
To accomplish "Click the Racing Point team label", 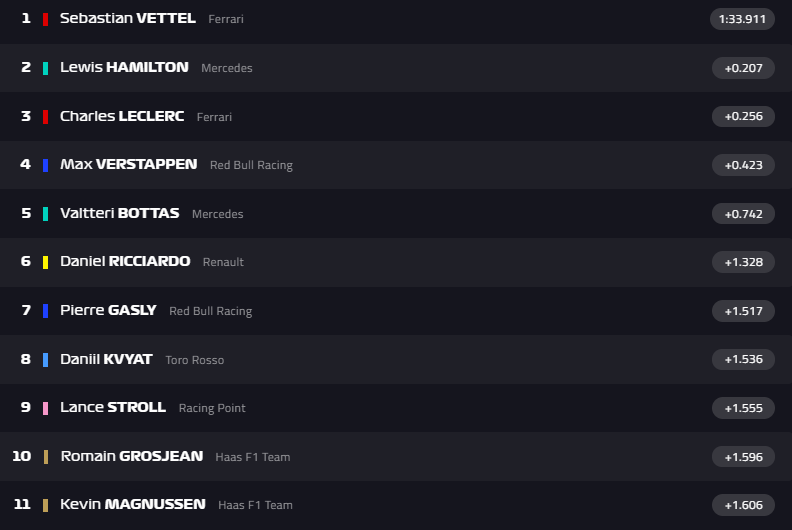I will pyautogui.click(x=212, y=408).
